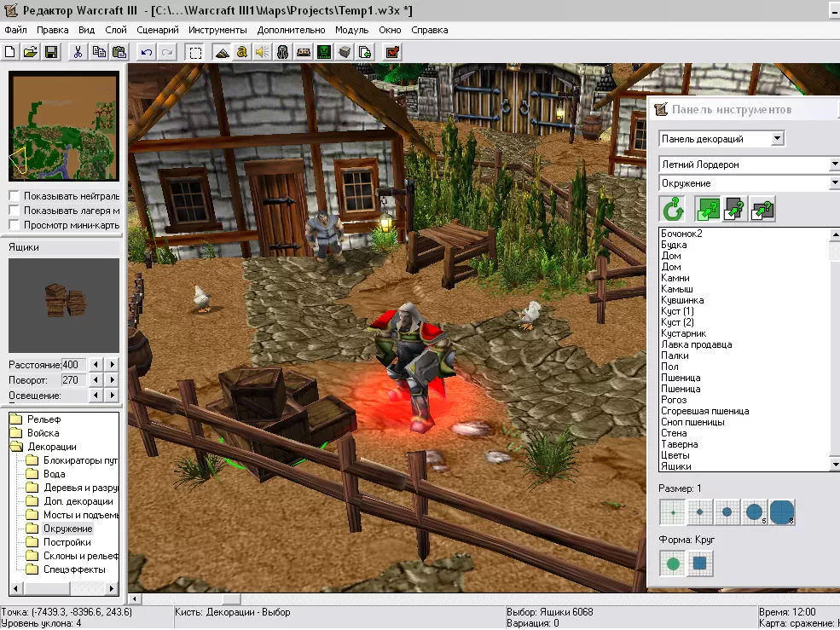Open the Модуль menu
The width and height of the screenshot is (840, 630).
(352, 30)
